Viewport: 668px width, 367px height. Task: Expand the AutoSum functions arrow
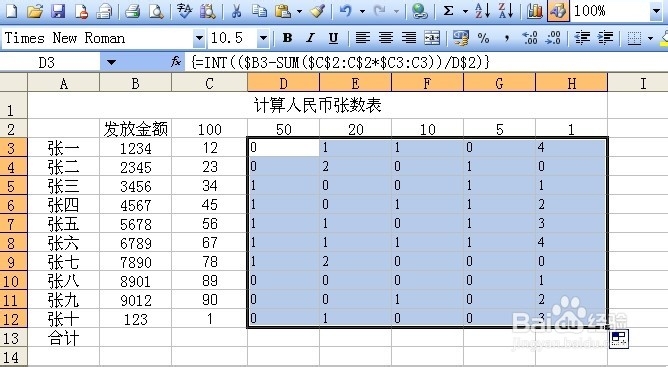[x=465, y=11]
